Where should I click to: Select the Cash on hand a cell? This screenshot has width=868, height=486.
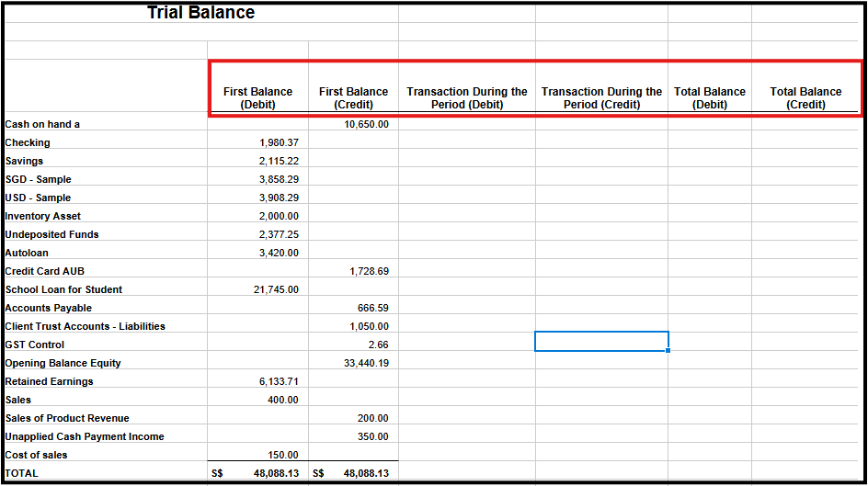[106, 124]
